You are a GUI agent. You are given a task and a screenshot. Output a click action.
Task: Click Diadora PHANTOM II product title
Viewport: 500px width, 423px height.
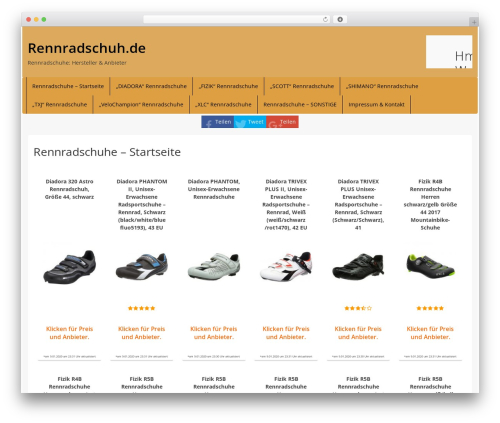click(142, 205)
